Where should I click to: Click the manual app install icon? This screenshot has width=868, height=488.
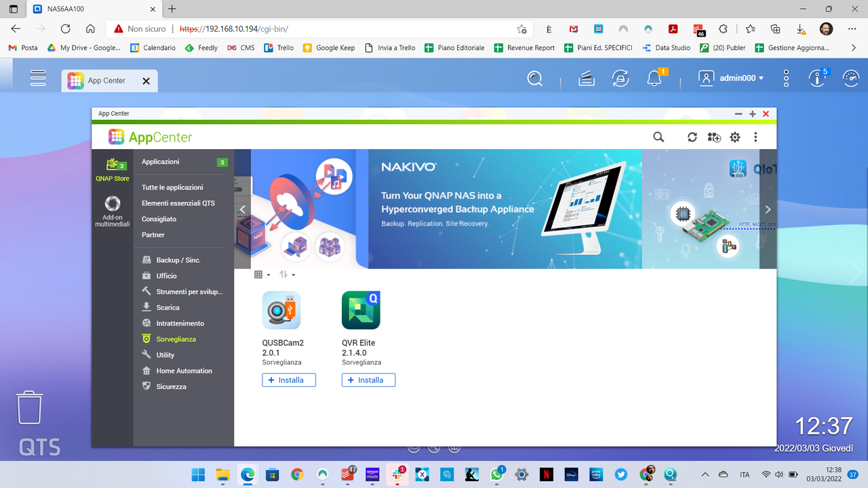tap(714, 137)
